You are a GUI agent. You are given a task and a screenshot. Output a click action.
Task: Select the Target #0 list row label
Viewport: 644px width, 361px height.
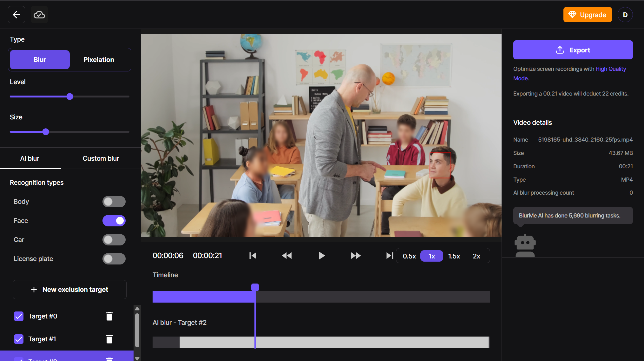point(43,316)
